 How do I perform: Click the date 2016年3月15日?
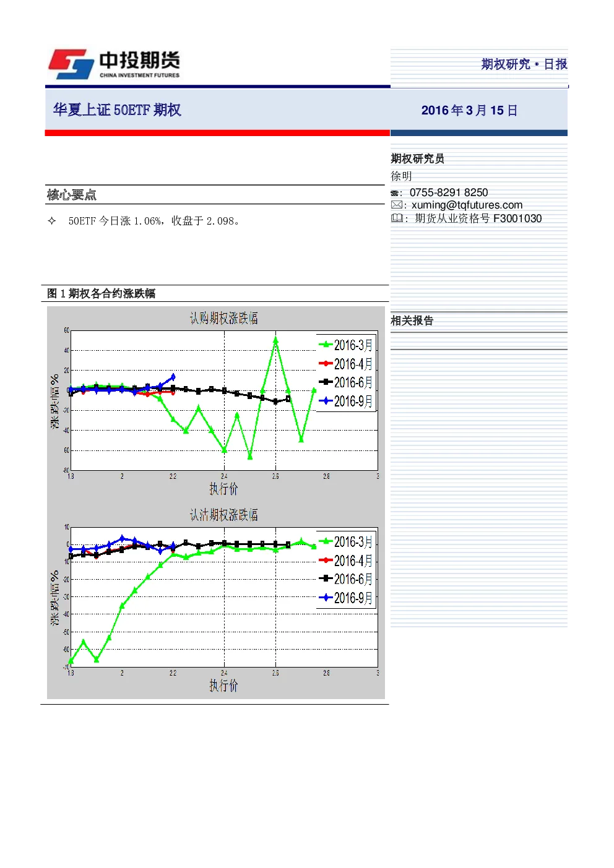[469, 110]
